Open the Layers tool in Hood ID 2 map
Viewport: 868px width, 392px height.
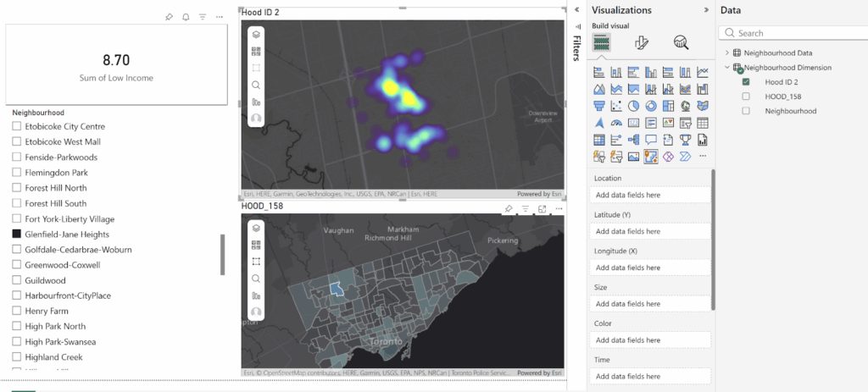[x=256, y=35]
